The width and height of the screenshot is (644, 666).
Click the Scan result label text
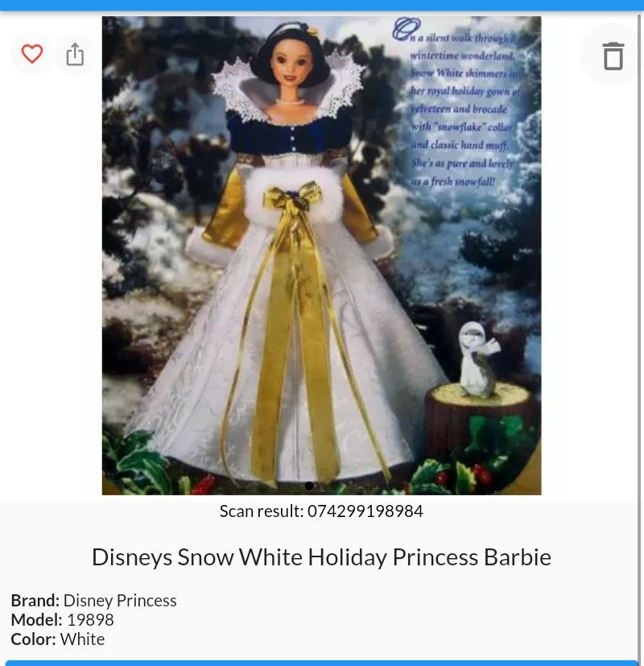pyautogui.click(x=262, y=511)
